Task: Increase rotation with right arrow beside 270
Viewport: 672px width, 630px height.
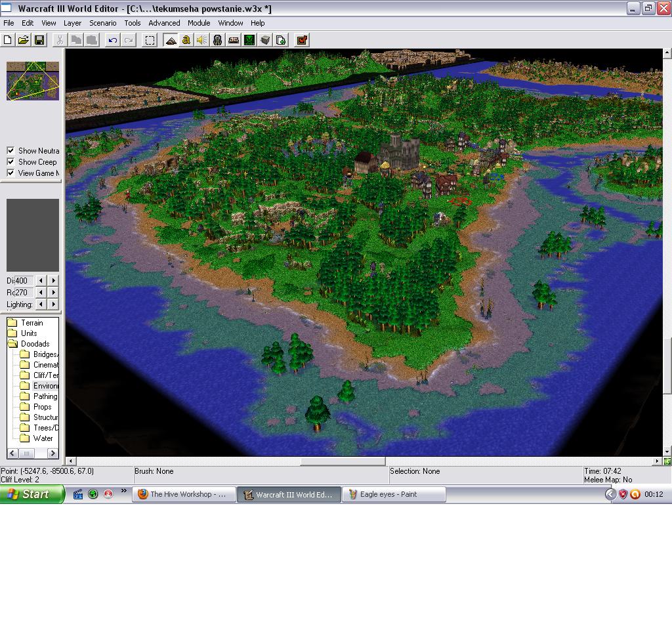Action: click(54, 292)
